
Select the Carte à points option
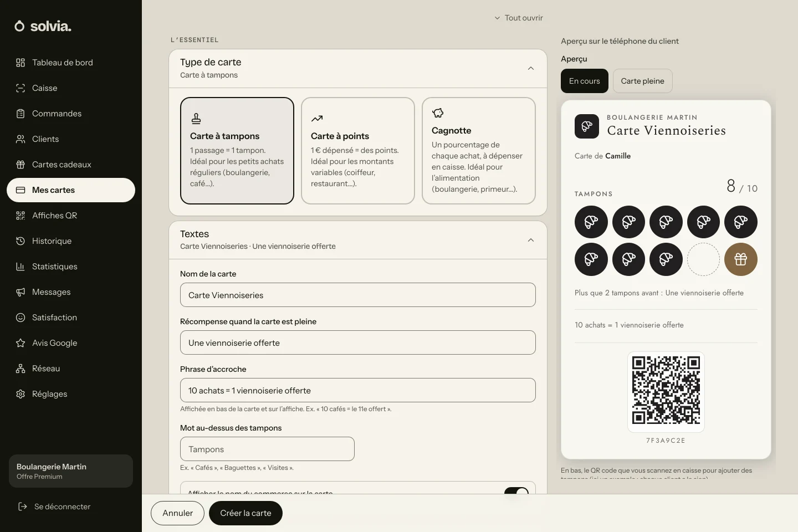[x=358, y=151]
